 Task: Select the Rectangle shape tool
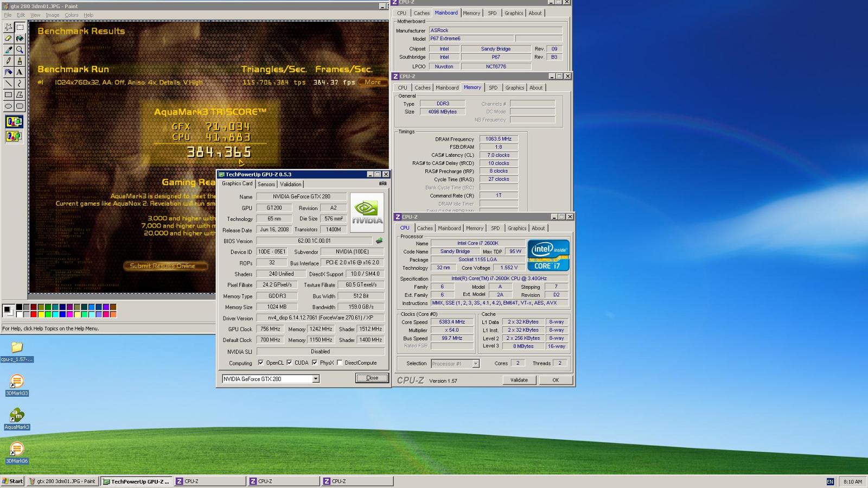8,95
